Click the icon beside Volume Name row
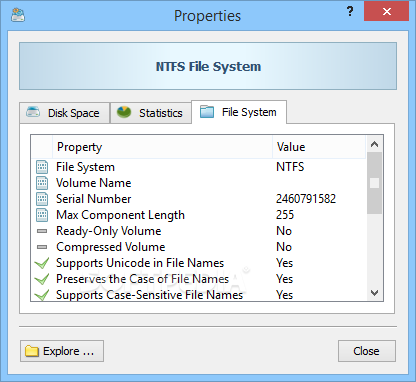Viewport: 416px width, 382px height. pos(42,183)
